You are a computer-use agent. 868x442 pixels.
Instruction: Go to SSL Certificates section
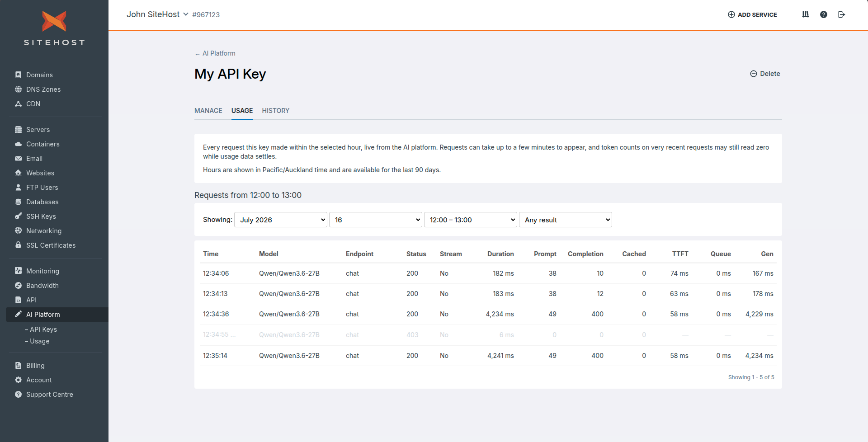pyautogui.click(x=51, y=245)
